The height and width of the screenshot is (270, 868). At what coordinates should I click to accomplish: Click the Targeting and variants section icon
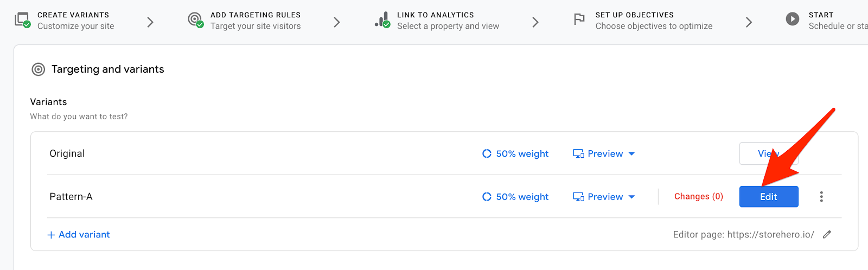coord(38,69)
